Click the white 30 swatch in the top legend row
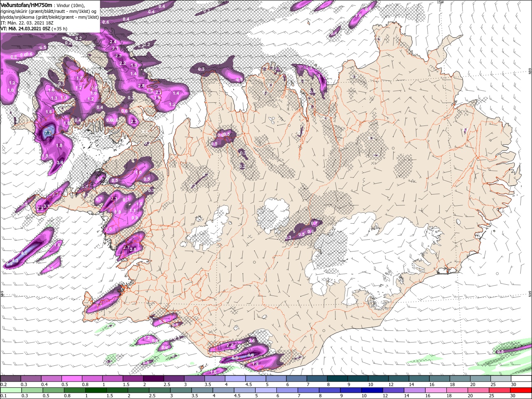 click(521, 379)
